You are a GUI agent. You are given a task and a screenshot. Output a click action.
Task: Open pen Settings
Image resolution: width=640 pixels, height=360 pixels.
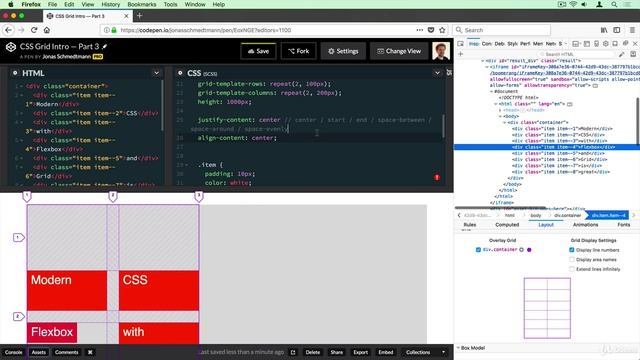click(343, 51)
